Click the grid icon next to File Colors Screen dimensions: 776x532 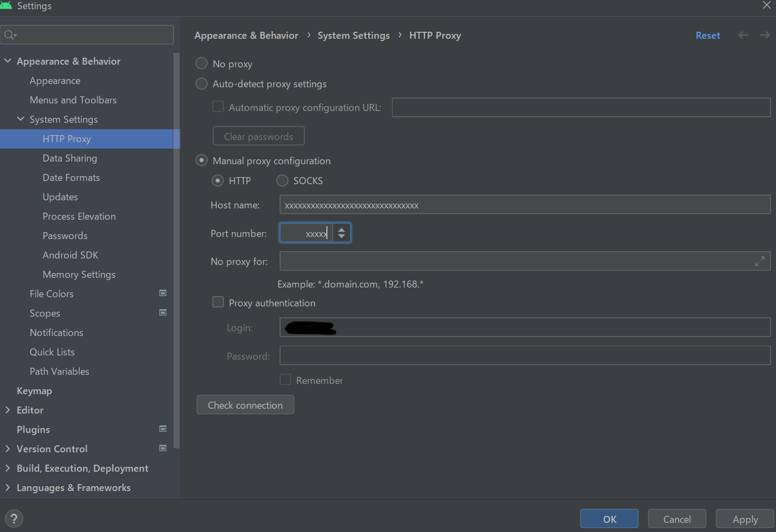point(163,292)
